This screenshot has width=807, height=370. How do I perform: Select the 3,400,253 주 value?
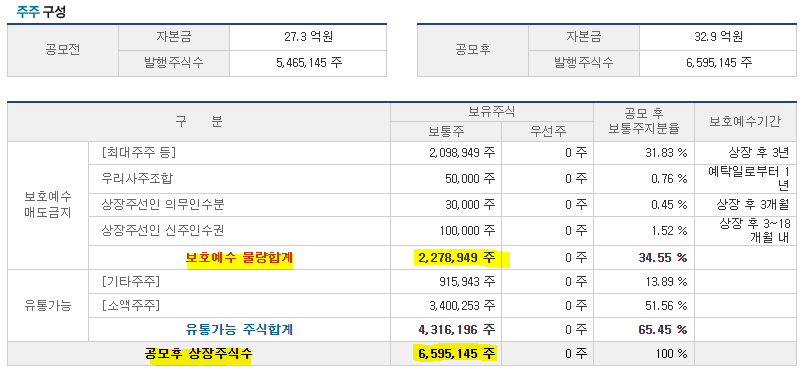click(x=462, y=306)
